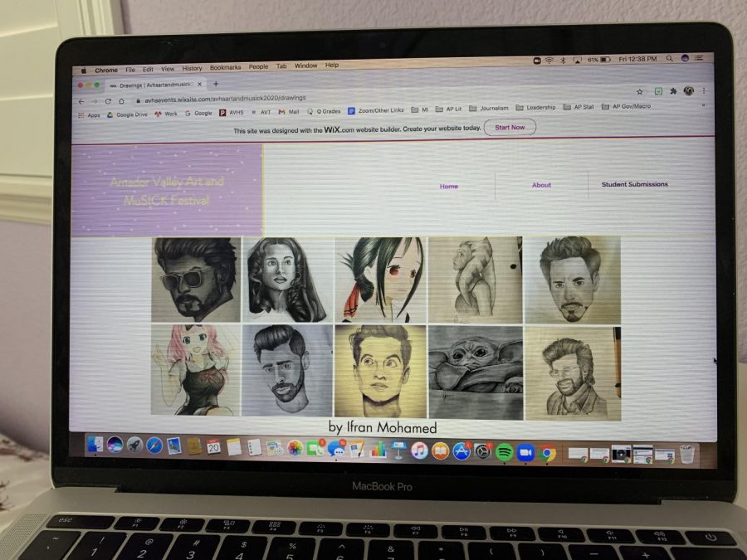This screenshot has width=747, height=560.
Task: Open the People menu
Action: coord(258,66)
